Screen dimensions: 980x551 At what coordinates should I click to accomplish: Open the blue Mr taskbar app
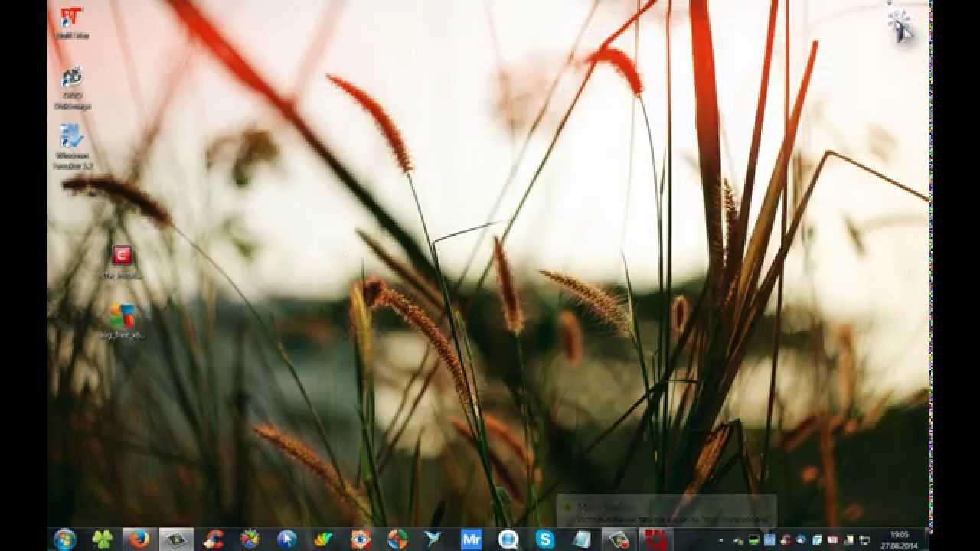tap(471, 540)
